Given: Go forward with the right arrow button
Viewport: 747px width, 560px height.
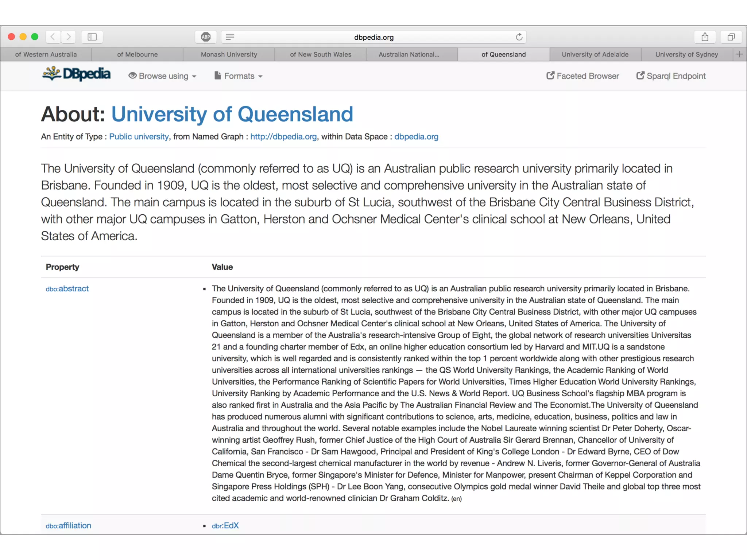Looking at the screenshot, I should [x=68, y=37].
